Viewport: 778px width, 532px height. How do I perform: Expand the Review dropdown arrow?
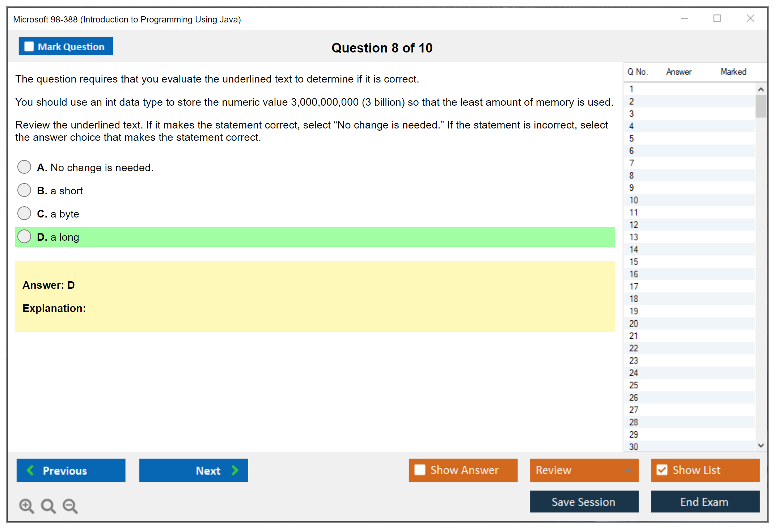click(628, 470)
